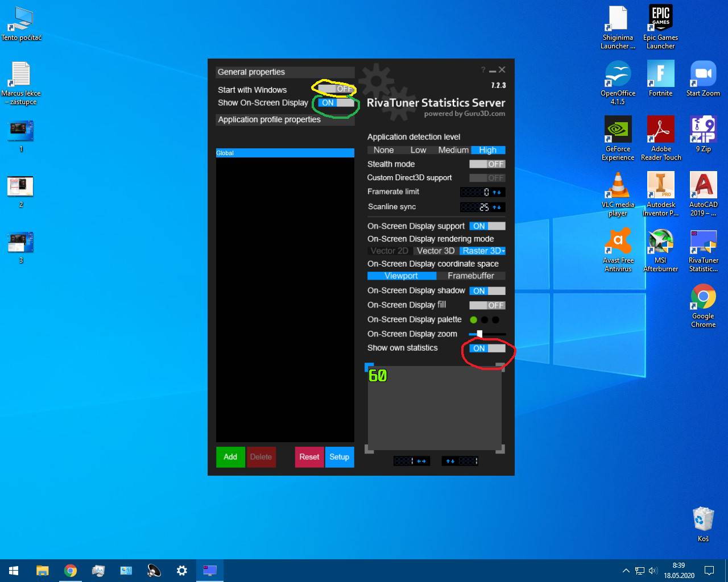Open Epic Games Launcher icon
Viewport: 728px width, 582px height.
point(660,27)
